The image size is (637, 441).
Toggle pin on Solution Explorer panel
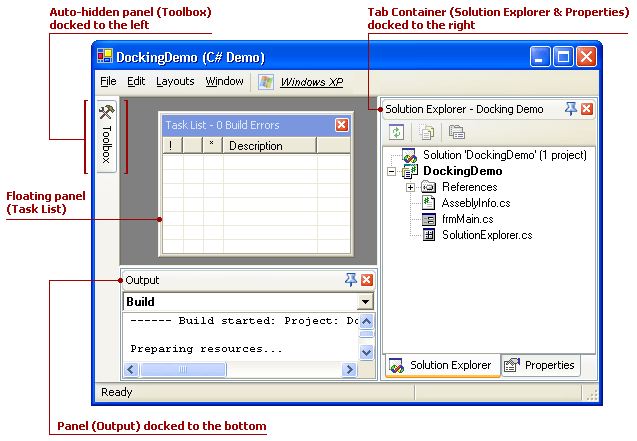pyautogui.click(x=571, y=109)
